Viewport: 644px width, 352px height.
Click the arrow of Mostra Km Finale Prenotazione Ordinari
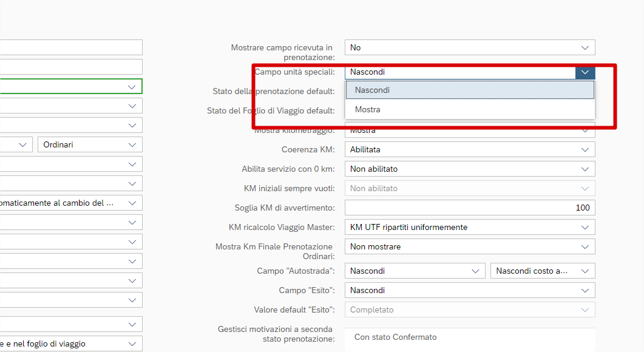point(585,247)
